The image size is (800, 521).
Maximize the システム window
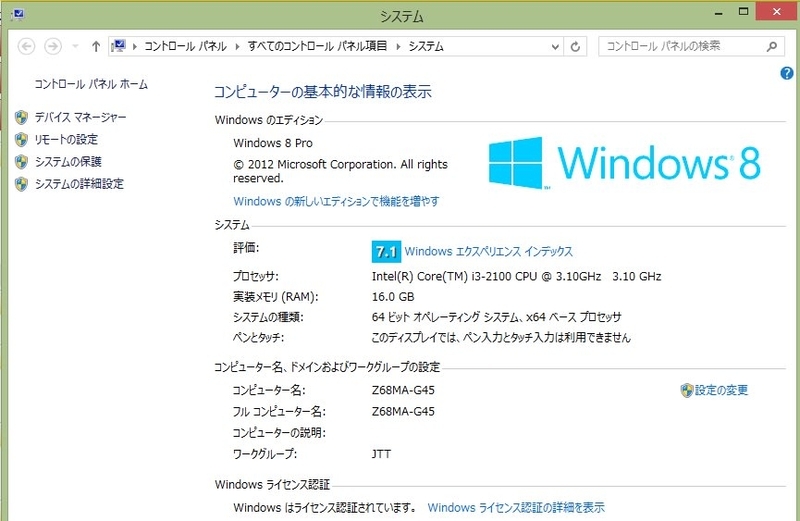[743, 12]
